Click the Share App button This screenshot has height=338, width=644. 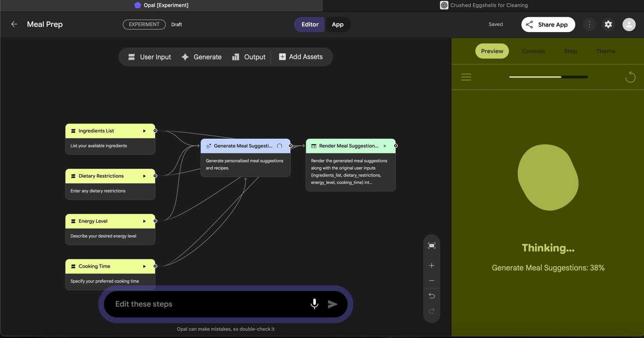(x=548, y=24)
